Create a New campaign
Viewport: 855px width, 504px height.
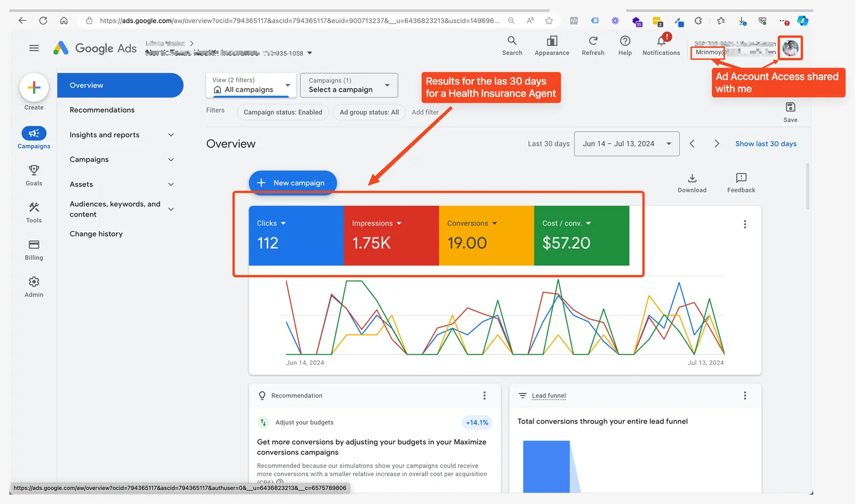(x=292, y=182)
